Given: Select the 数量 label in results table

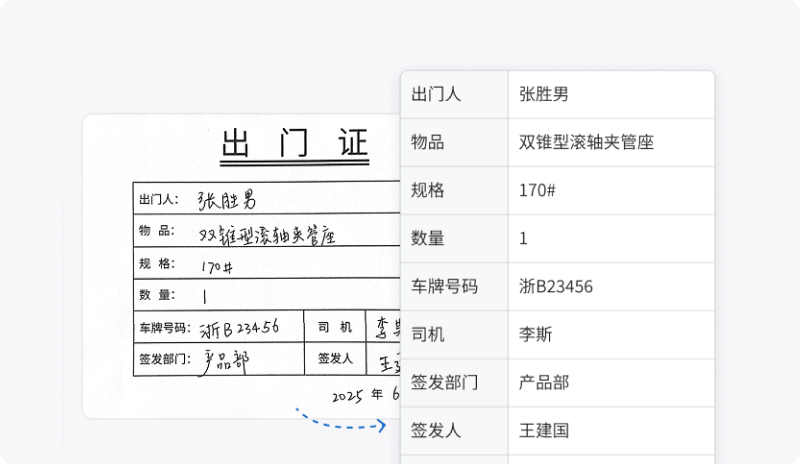Looking at the screenshot, I should (428, 239).
